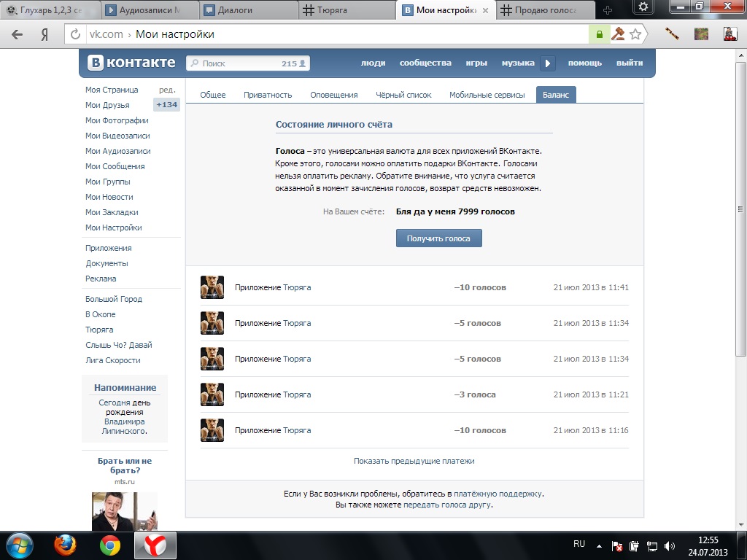
Task: Switch to Тюряга browser tab
Action: click(x=347, y=10)
